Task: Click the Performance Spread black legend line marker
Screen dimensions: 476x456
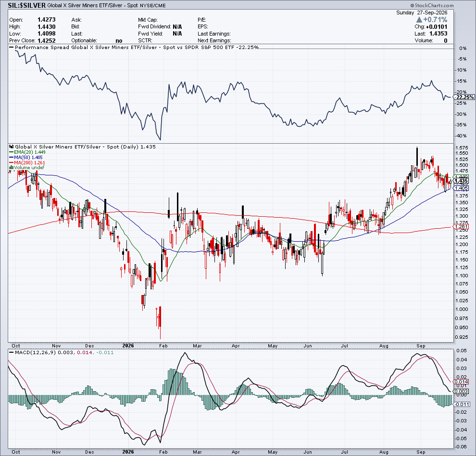Action: 12,47
